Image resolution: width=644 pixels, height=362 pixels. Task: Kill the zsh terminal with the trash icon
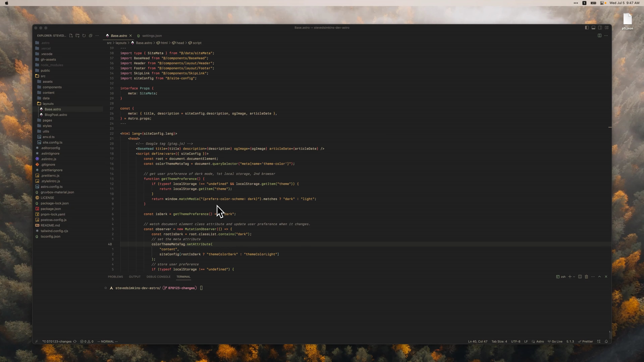click(x=586, y=277)
